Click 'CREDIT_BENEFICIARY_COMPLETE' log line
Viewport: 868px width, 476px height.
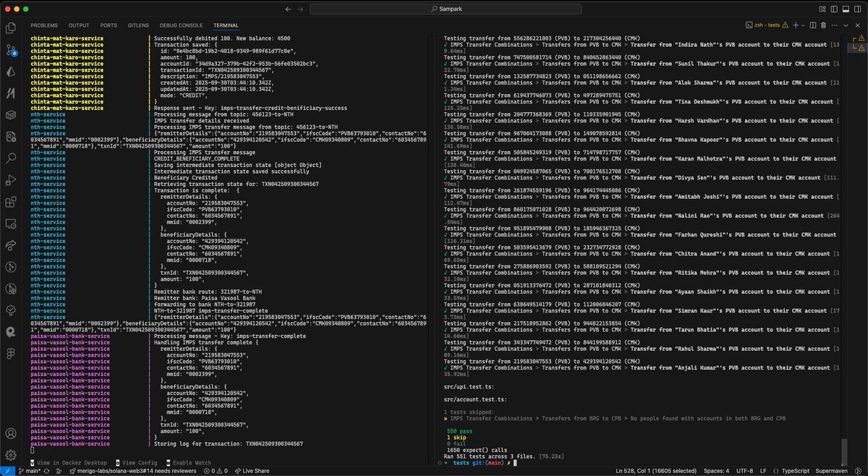coord(195,159)
